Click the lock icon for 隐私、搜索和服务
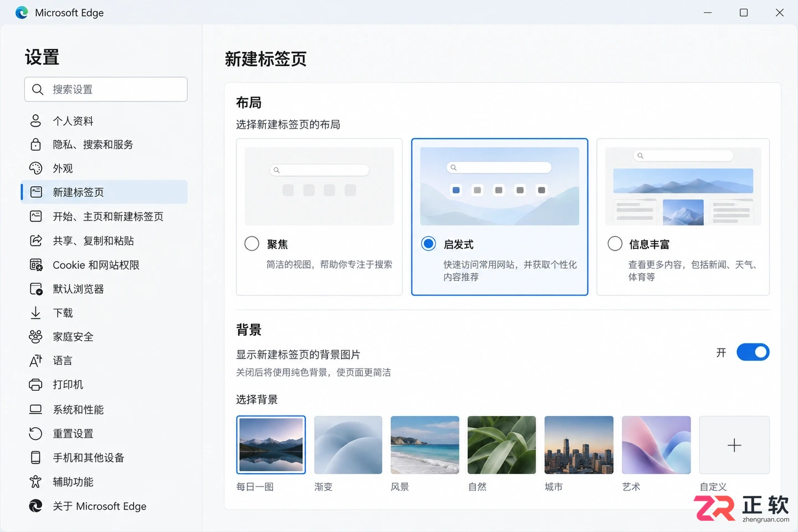Screen dimensions: 798x532 coord(35,145)
